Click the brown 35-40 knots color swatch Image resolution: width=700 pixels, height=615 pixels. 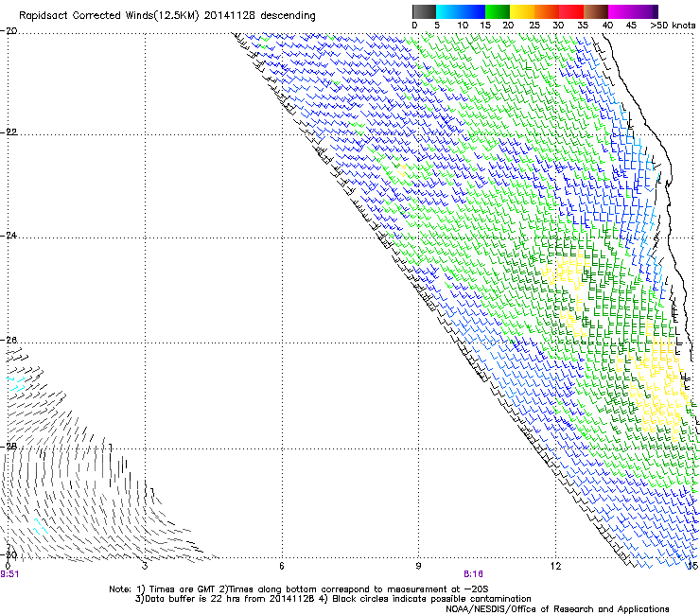click(596, 11)
